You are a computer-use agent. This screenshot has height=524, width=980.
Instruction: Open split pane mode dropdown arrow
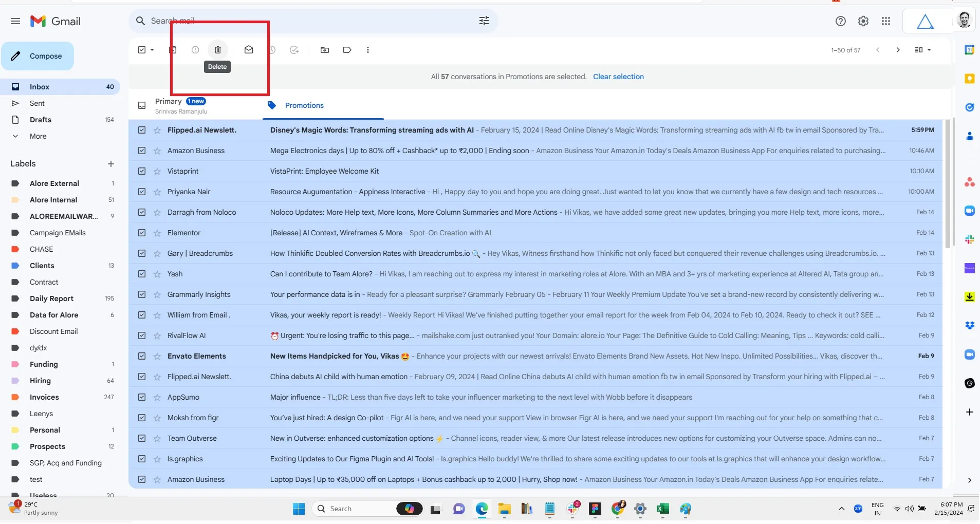pyautogui.click(x=929, y=50)
